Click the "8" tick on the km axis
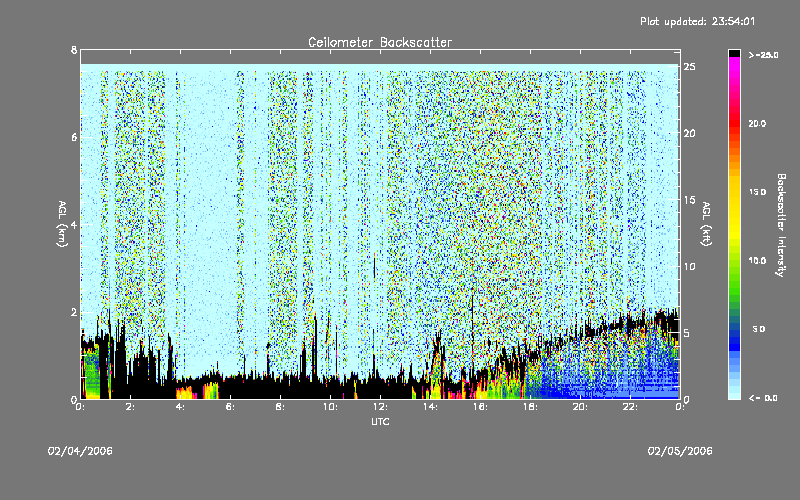Screen dimensions: 800x500 point(74,50)
